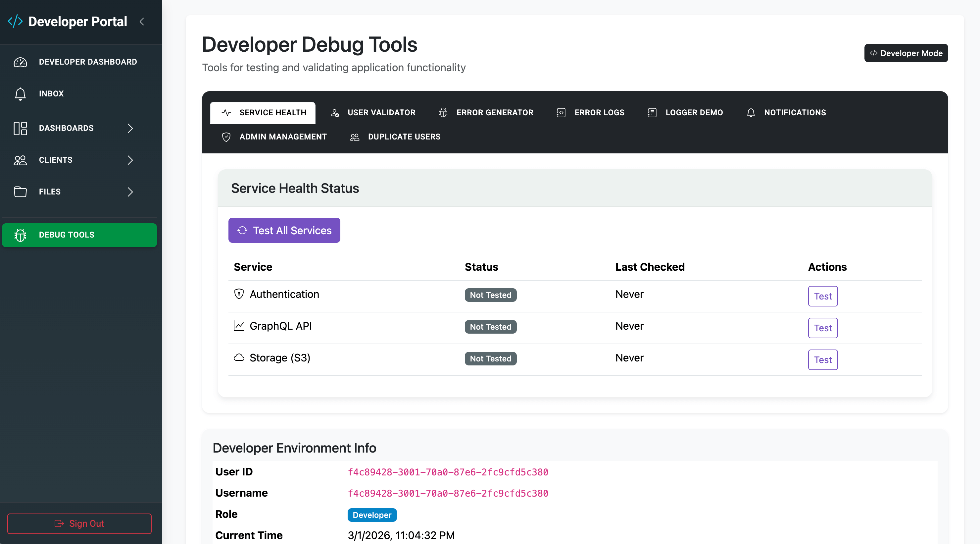Click the Storage (S3) cloud icon

238,357
